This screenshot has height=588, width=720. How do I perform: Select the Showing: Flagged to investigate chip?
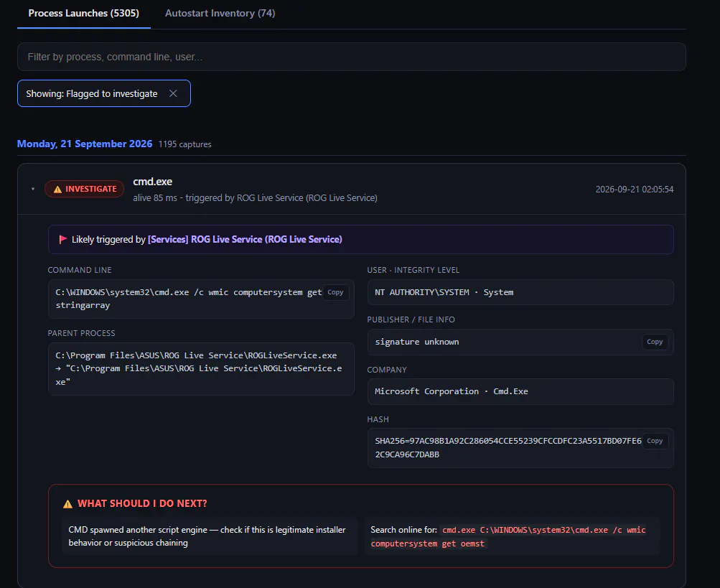pyautogui.click(x=104, y=94)
